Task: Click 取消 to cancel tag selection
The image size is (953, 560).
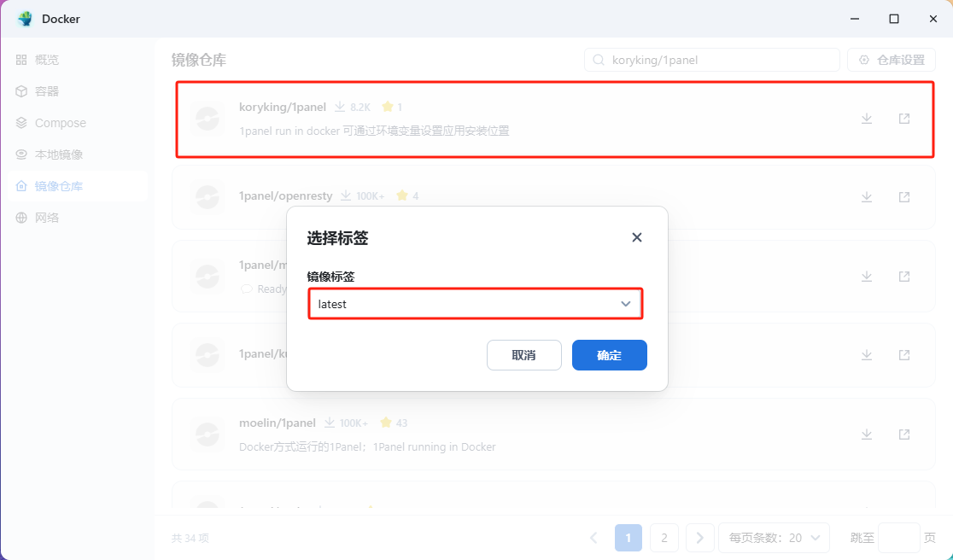Action: coord(524,355)
